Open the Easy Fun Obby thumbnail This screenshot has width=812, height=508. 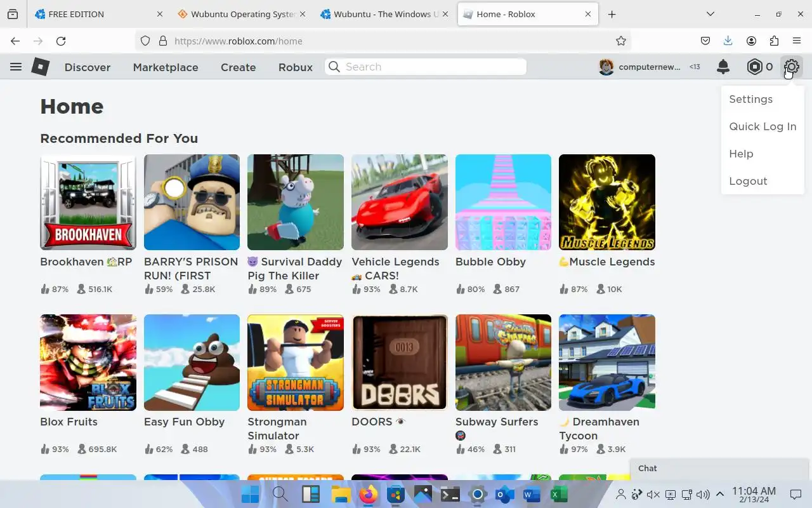pyautogui.click(x=192, y=363)
